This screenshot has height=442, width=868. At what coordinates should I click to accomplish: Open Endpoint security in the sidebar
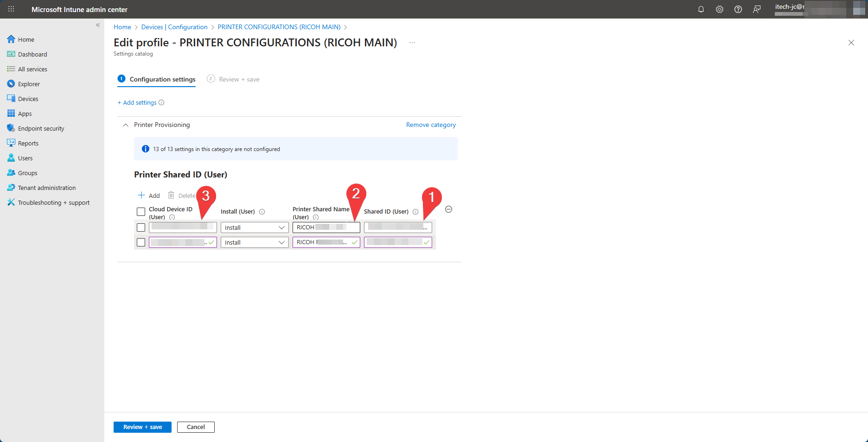[x=41, y=128]
